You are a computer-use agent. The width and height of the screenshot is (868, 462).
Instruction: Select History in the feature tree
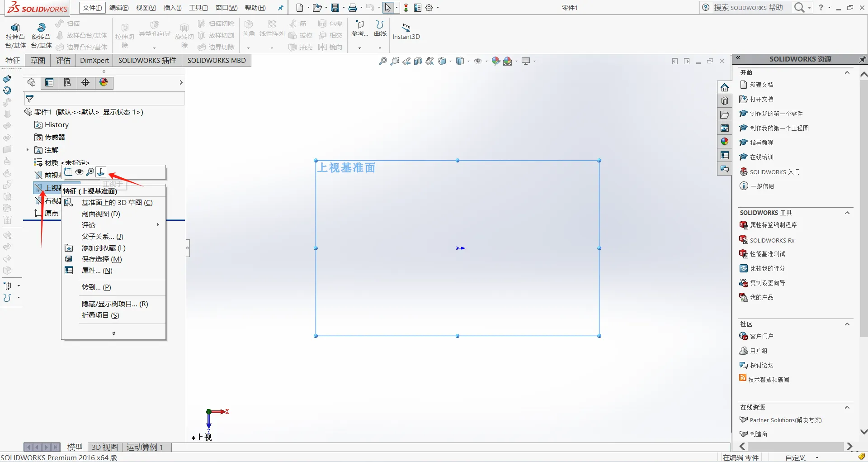pyautogui.click(x=57, y=125)
